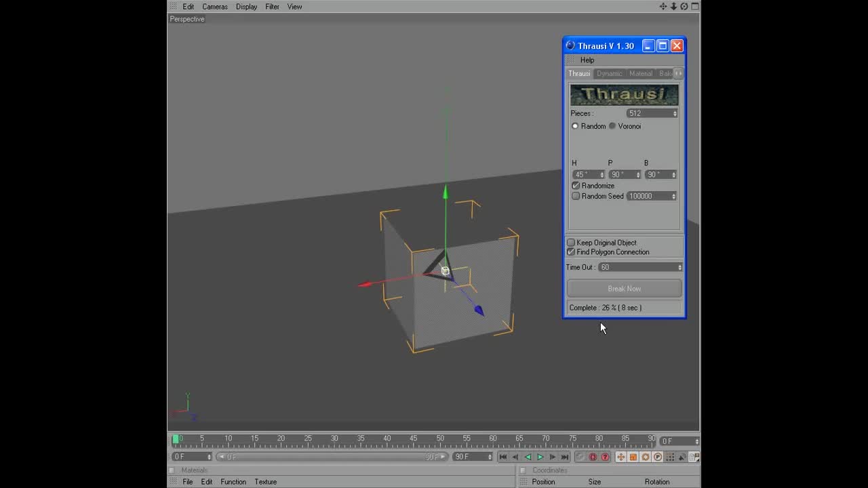
Task: Play the animation forwards
Action: [x=540, y=457]
